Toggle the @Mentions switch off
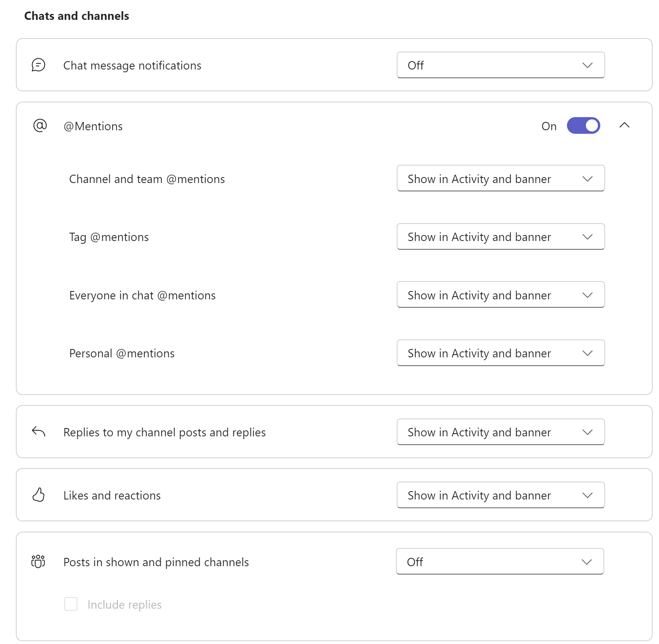Viewport: 659px width, 644px height. pyautogui.click(x=583, y=125)
